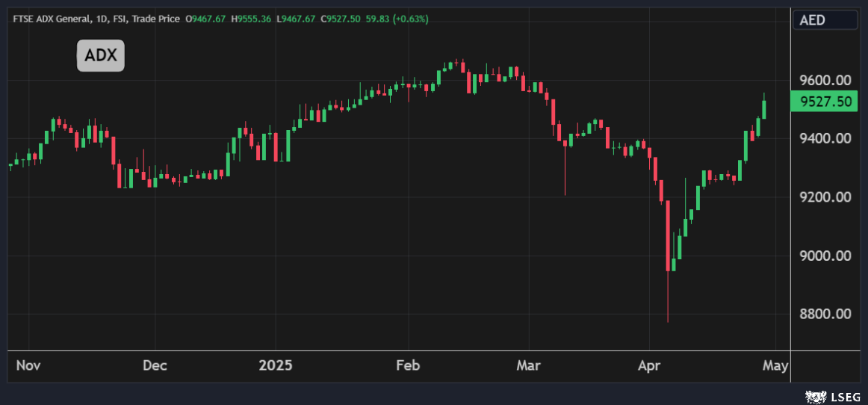Select the Dec marker on time axis

(155, 365)
